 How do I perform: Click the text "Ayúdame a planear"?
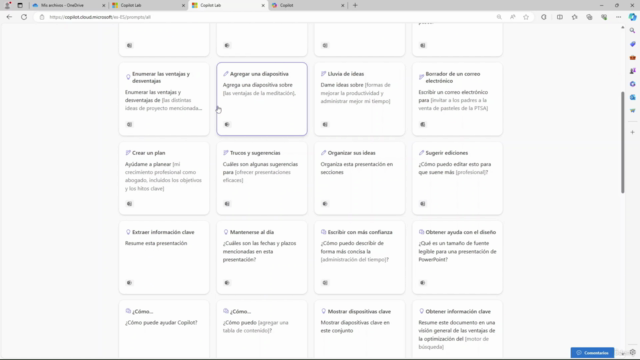point(148,164)
